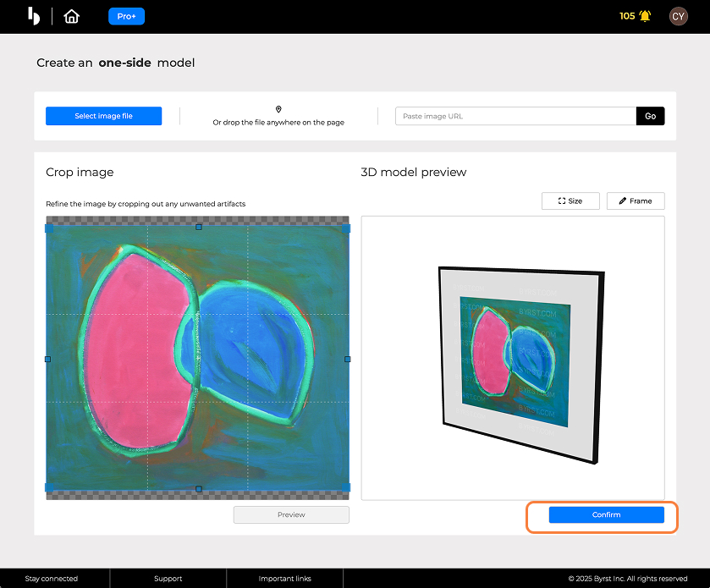Screen dimensions: 710x588
Task: Click the Pro+ plan badge
Action: pyautogui.click(x=126, y=16)
